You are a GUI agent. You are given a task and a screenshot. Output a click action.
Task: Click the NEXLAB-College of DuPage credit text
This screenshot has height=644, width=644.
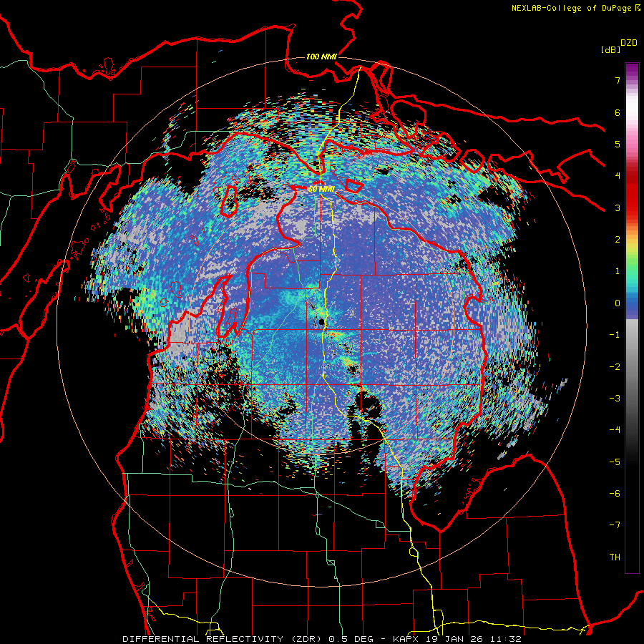click(575, 8)
